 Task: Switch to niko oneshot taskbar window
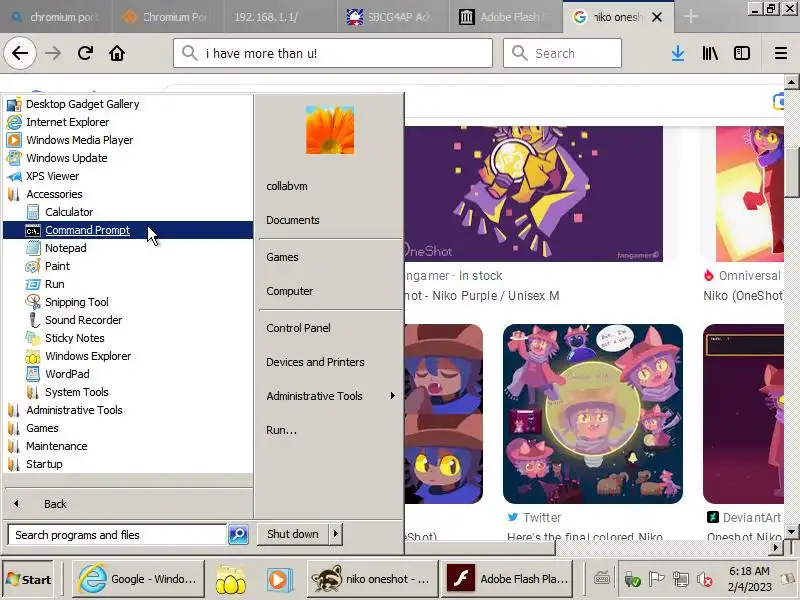coord(373,579)
